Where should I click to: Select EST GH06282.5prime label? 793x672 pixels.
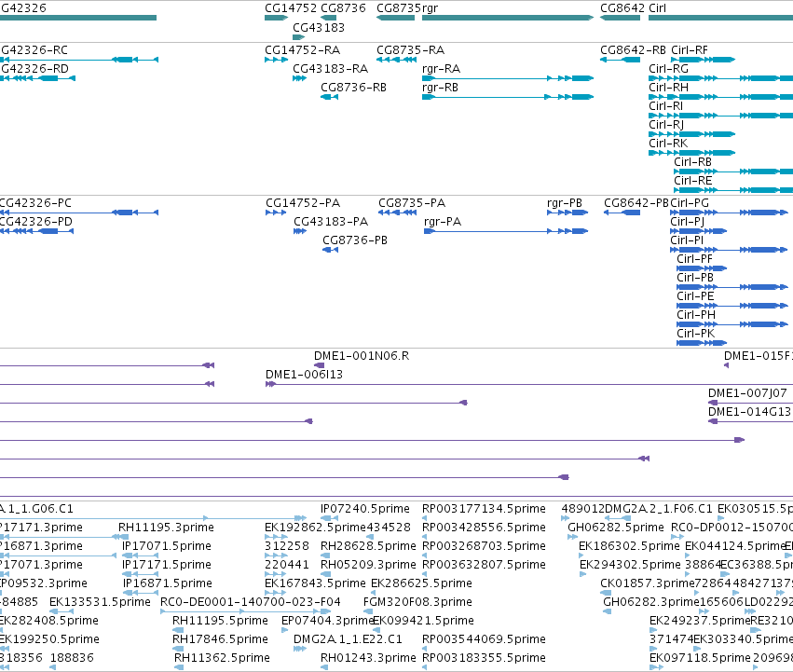[x=616, y=528]
